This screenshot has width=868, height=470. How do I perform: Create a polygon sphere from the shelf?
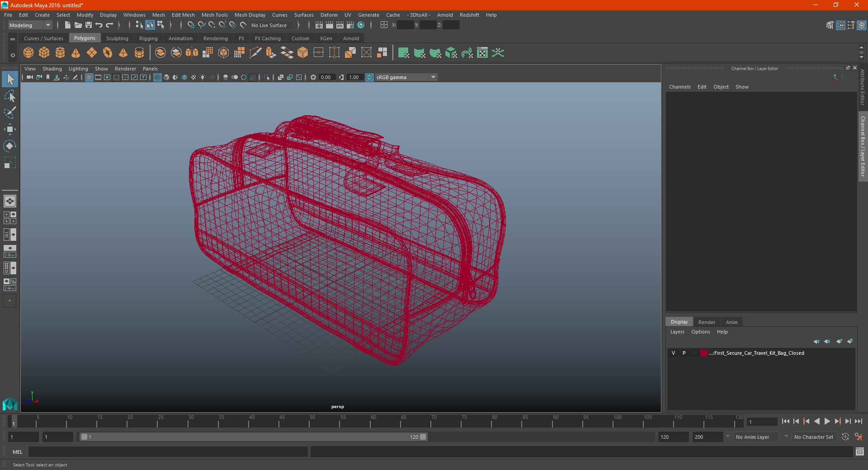(28, 53)
